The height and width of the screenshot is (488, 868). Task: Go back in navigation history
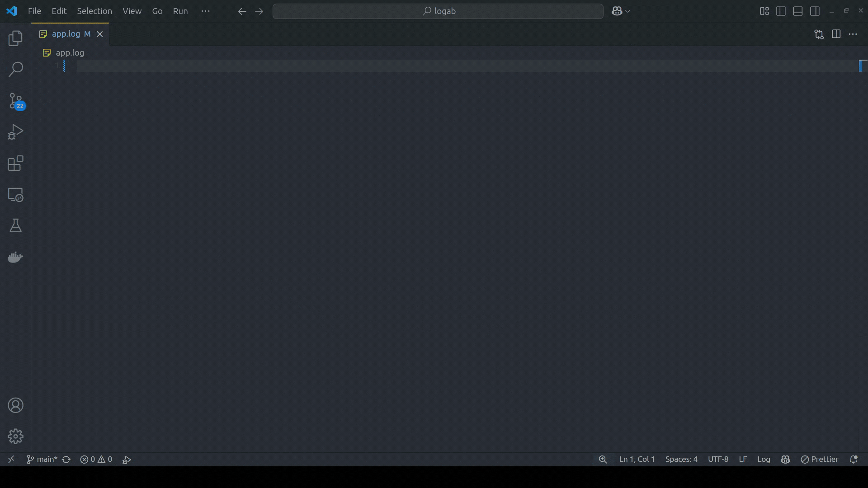pos(242,11)
